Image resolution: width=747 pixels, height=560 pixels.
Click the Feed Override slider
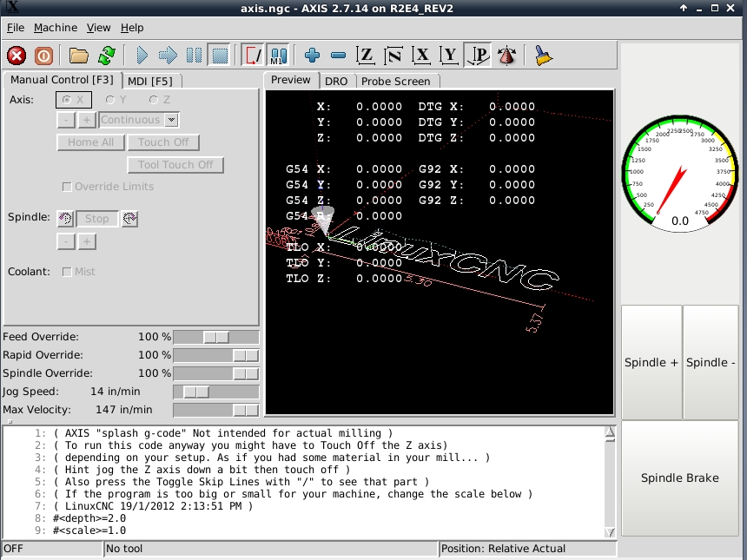216,338
